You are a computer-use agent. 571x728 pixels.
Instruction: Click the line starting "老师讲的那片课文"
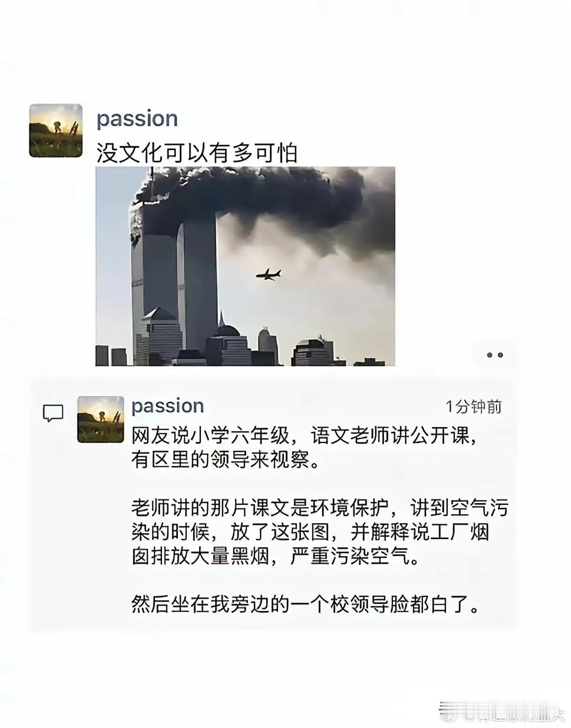[x=320, y=508]
